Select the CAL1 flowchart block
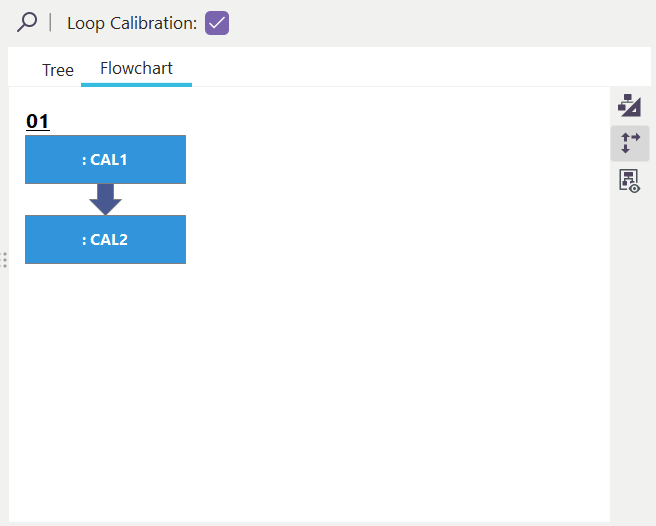 click(x=105, y=160)
